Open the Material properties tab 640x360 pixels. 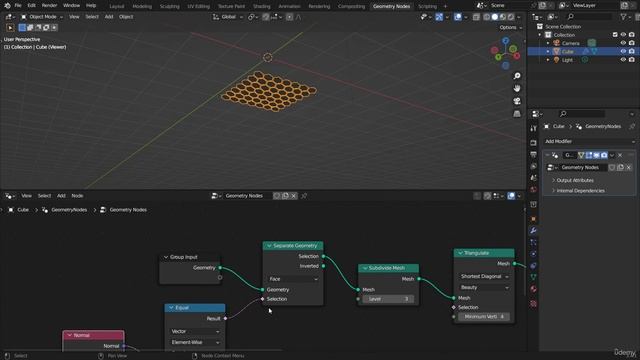point(533,289)
